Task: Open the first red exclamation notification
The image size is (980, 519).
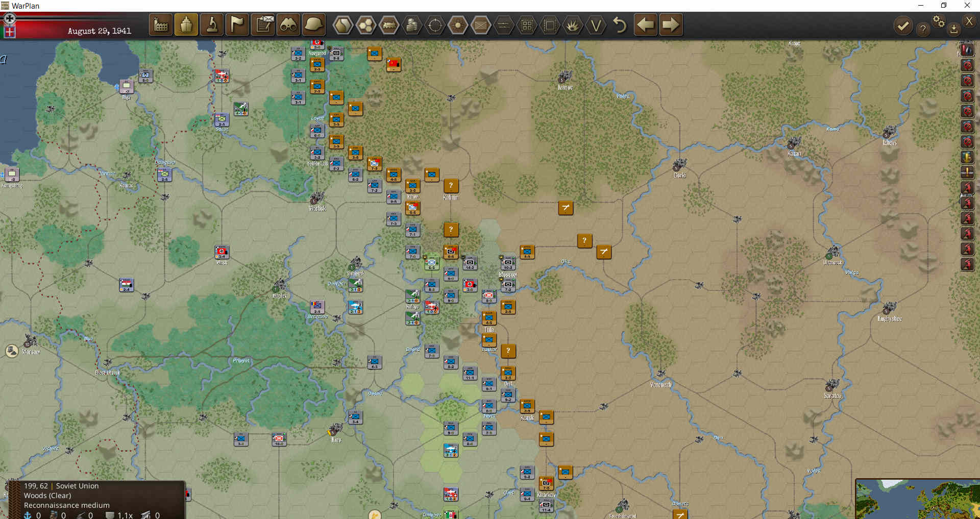Action: point(967,50)
